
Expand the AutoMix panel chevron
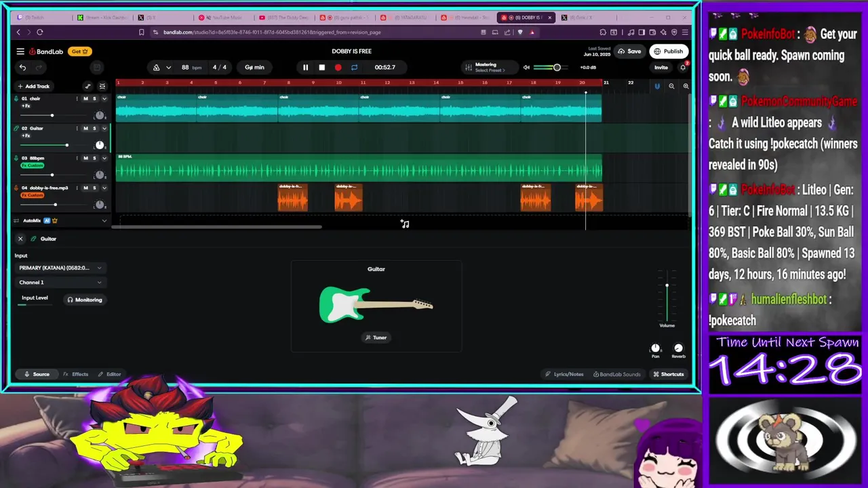click(104, 221)
